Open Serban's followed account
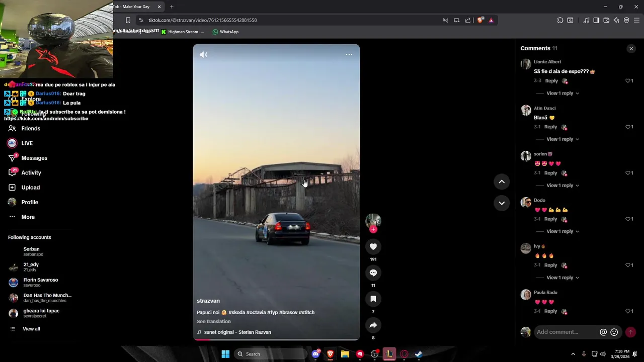The height and width of the screenshot is (362, 644). click(x=31, y=251)
